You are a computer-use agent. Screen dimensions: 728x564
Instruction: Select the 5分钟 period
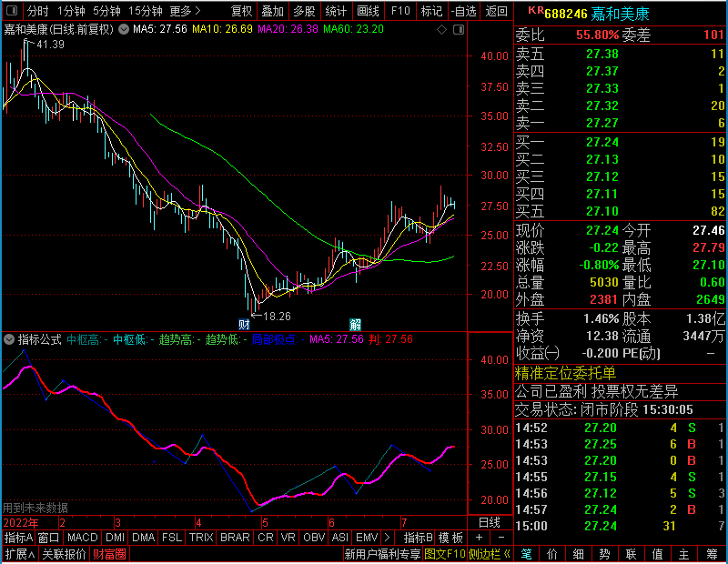click(x=106, y=11)
